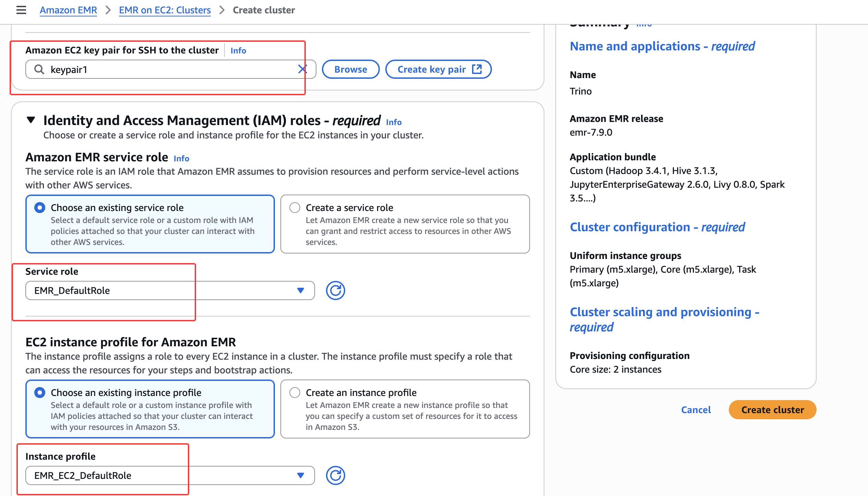Jump to Cluster configuration summary section

coord(657,227)
